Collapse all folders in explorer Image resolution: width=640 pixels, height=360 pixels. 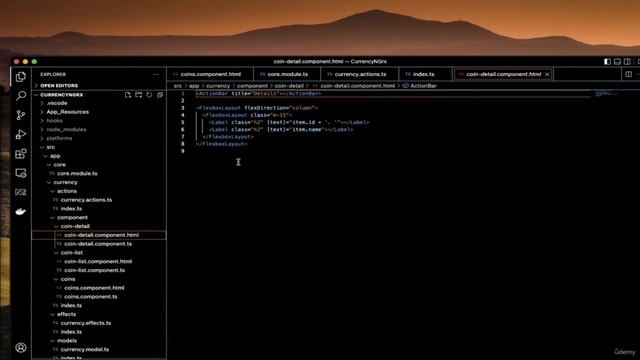tap(160, 95)
